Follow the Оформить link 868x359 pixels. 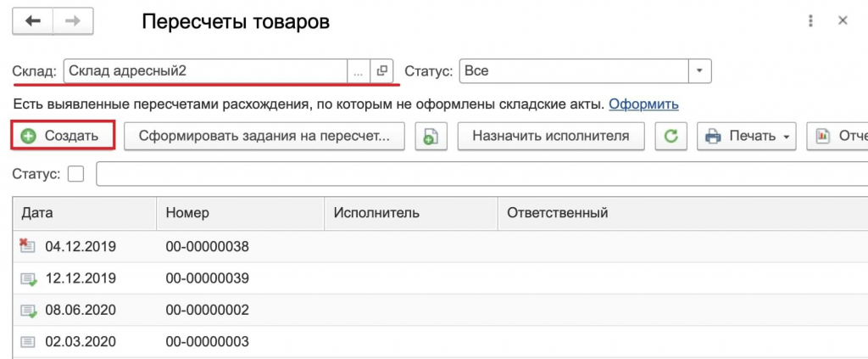point(644,104)
